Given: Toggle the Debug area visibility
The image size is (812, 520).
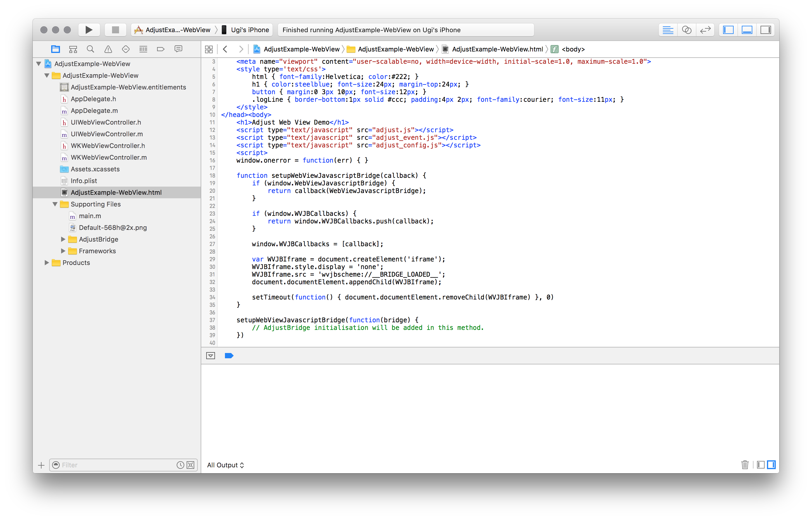Looking at the screenshot, I should click(x=747, y=30).
